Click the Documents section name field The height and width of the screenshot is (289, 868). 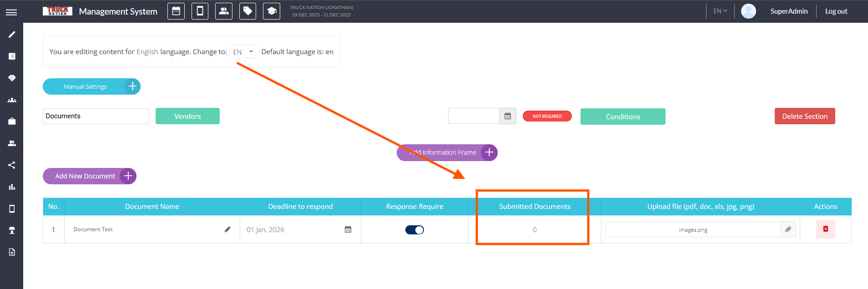click(x=96, y=116)
